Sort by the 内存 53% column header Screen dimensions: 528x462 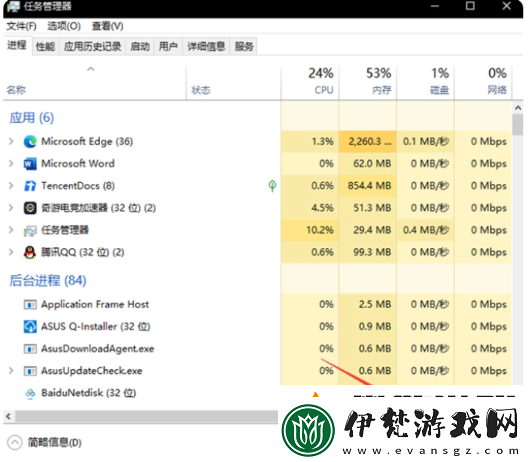pyautogui.click(x=368, y=82)
